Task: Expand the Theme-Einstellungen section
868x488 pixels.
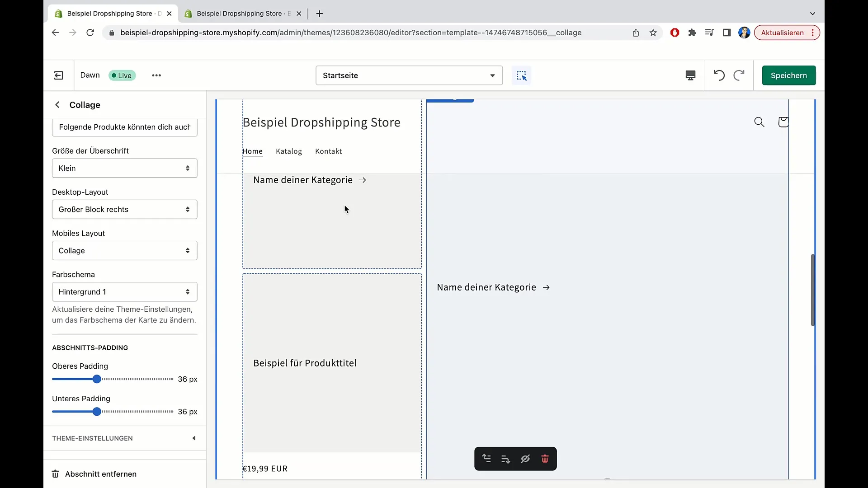Action: tap(124, 438)
